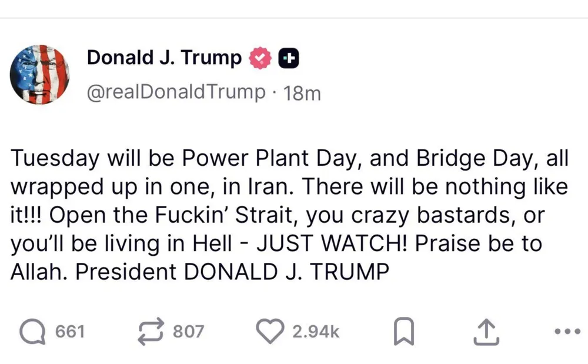
Task: Open the @realDonaldTrump handle link
Action: (176, 92)
